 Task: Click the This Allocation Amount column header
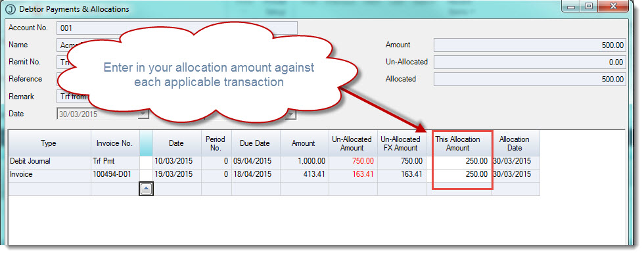[x=459, y=143]
